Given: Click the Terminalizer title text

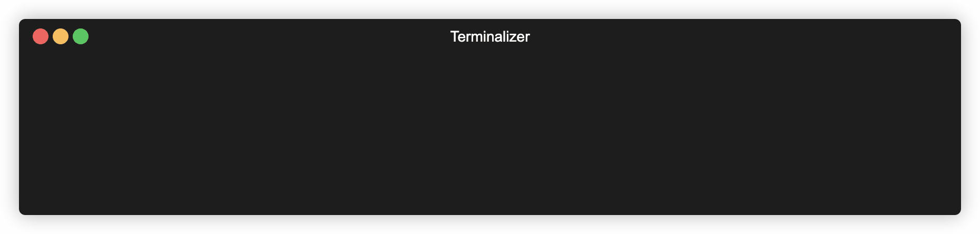Looking at the screenshot, I should pos(490,36).
